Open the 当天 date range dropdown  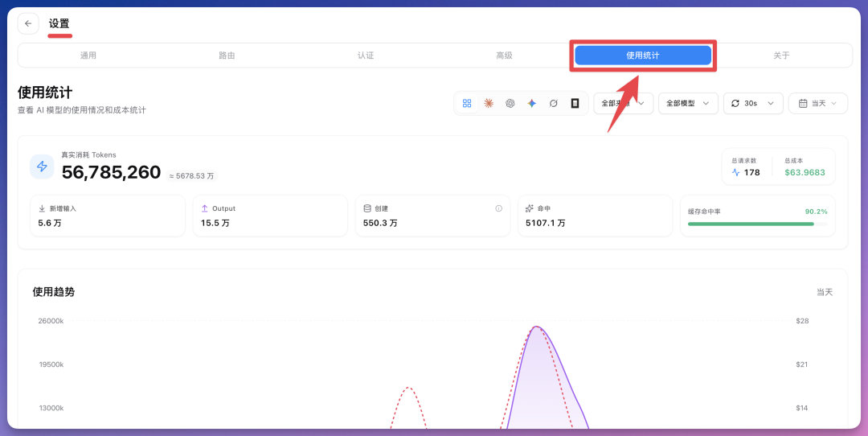coord(817,103)
